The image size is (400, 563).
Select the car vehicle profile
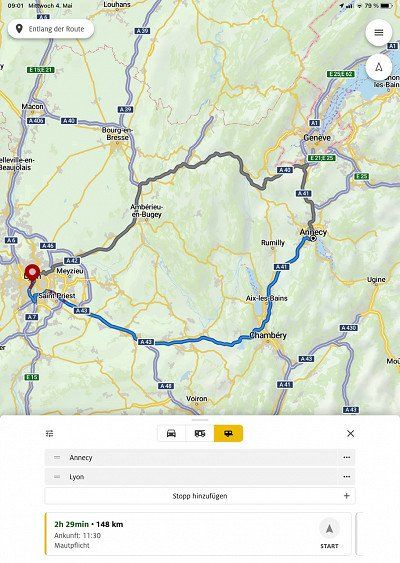tap(171, 433)
